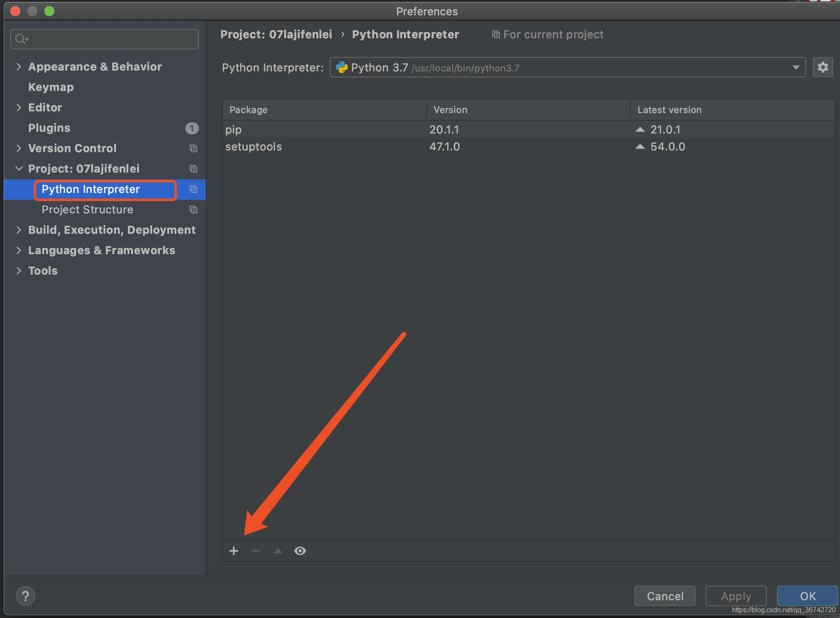Expand the Version Control chevron
This screenshot has height=618, width=840.
tap(19, 148)
